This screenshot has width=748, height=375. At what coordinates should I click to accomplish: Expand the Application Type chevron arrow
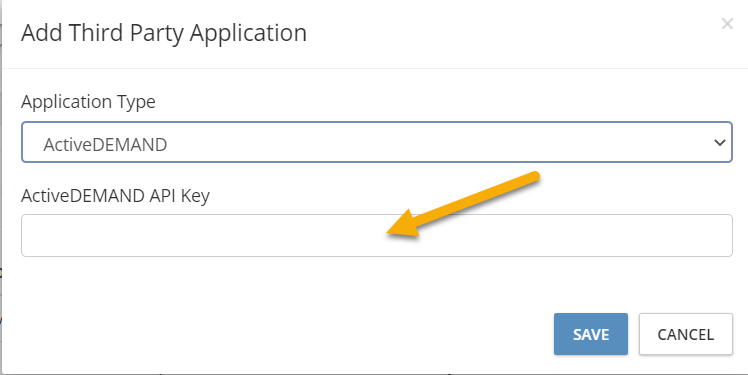[x=719, y=142]
